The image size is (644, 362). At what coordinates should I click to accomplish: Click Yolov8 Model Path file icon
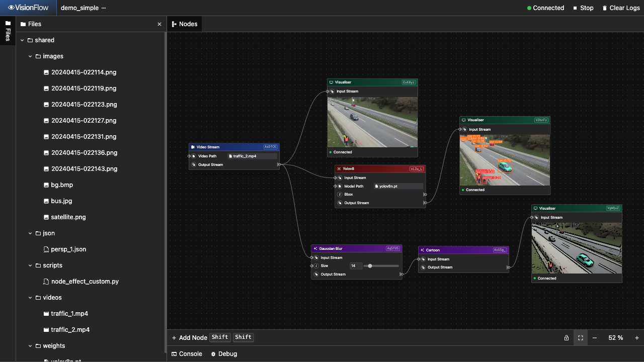click(x=340, y=187)
